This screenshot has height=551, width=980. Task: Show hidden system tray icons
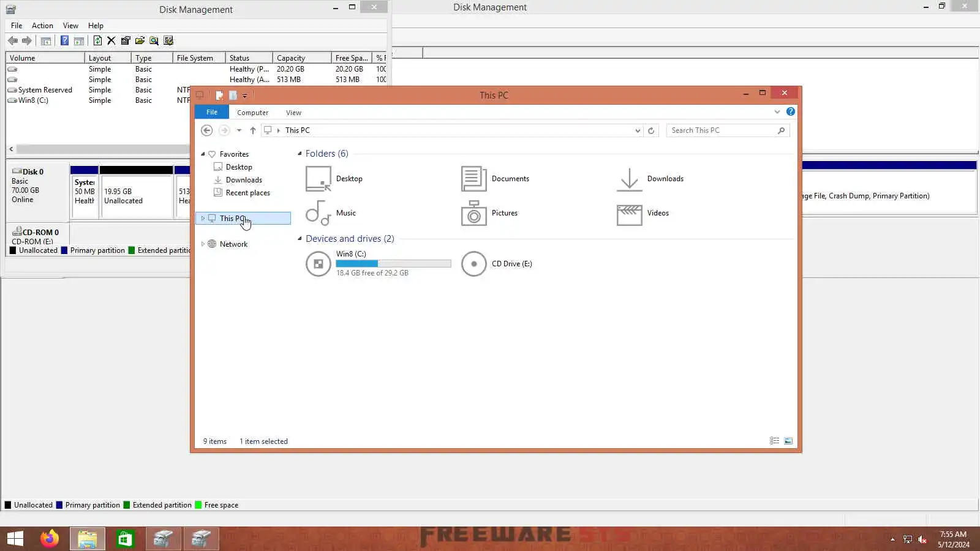[x=892, y=539]
